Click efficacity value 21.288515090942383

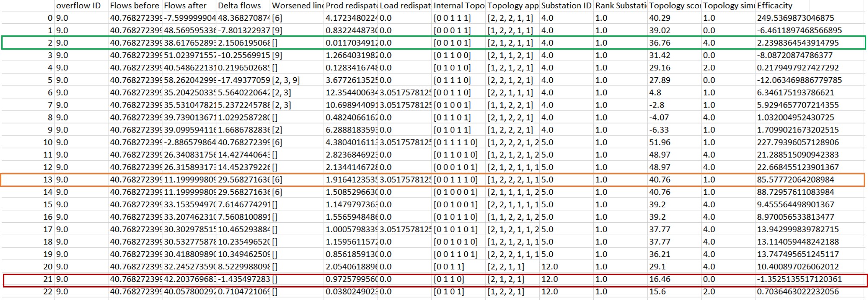coord(798,155)
